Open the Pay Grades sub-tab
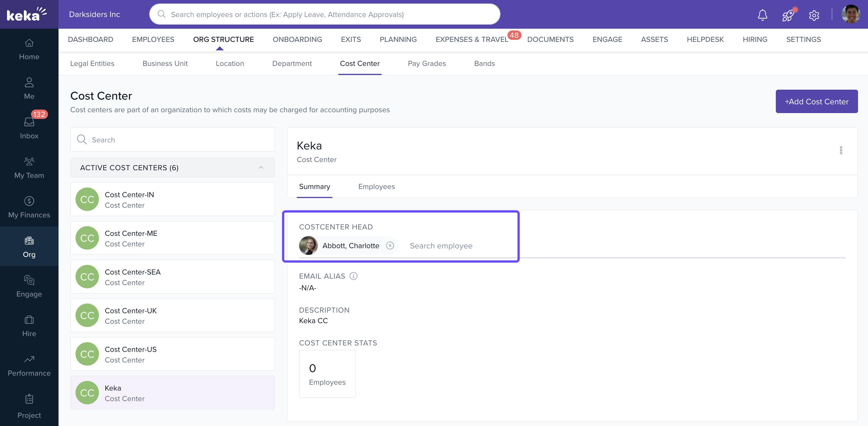Viewport: 868px width, 426px height. pos(427,63)
